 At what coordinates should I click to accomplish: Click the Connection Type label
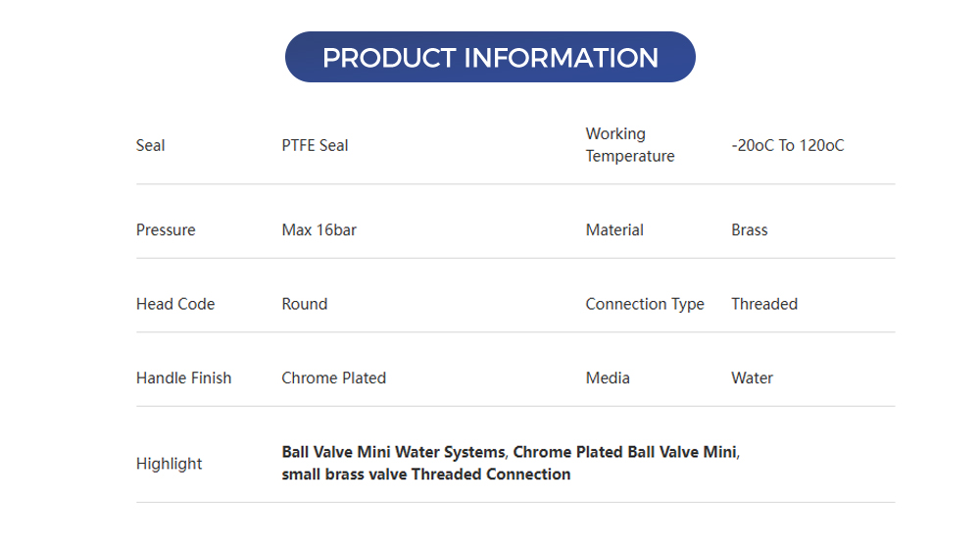(x=644, y=304)
